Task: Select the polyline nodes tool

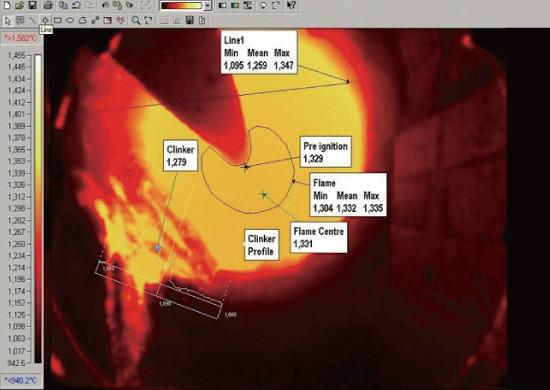Action: [95, 20]
